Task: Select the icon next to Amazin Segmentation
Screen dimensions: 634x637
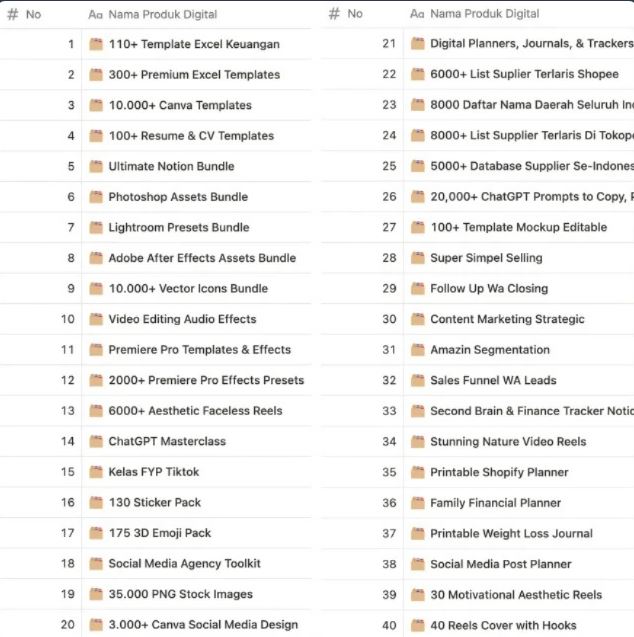Action: (418, 350)
